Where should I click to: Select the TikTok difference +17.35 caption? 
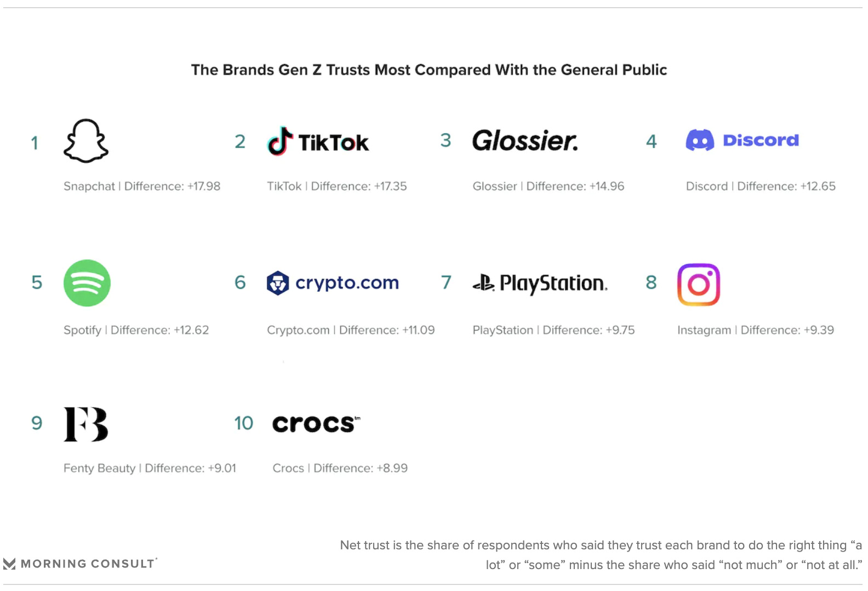click(x=337, y=186)
